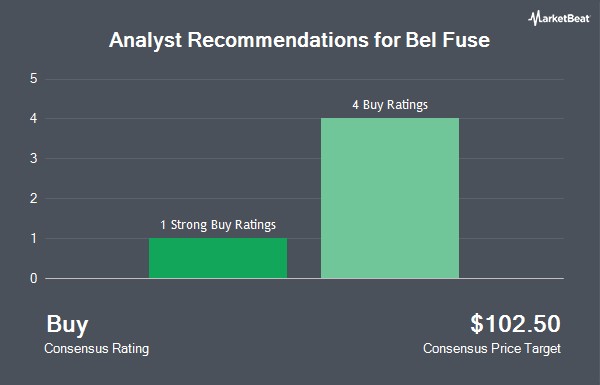
Task: Click the word 'Bel Fuse' in title
Action: 447,40
